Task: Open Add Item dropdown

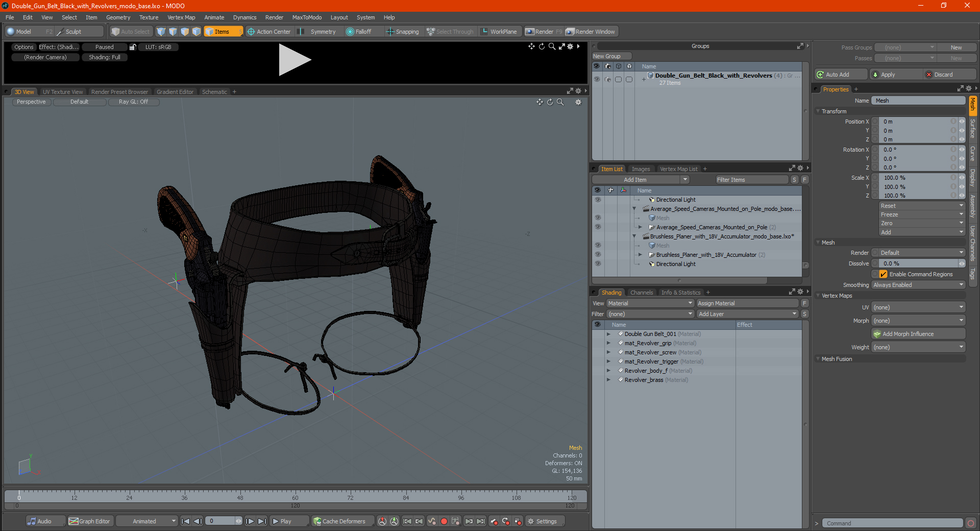Action: (641, 180)
